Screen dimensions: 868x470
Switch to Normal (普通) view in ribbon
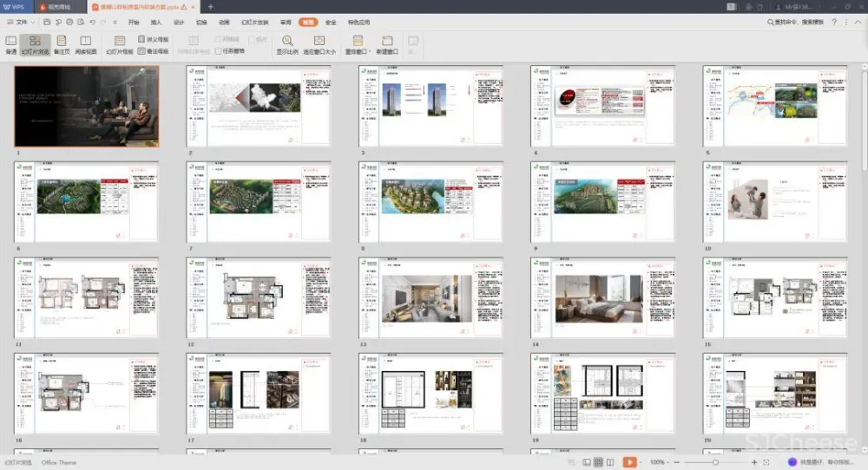(10, 44)
